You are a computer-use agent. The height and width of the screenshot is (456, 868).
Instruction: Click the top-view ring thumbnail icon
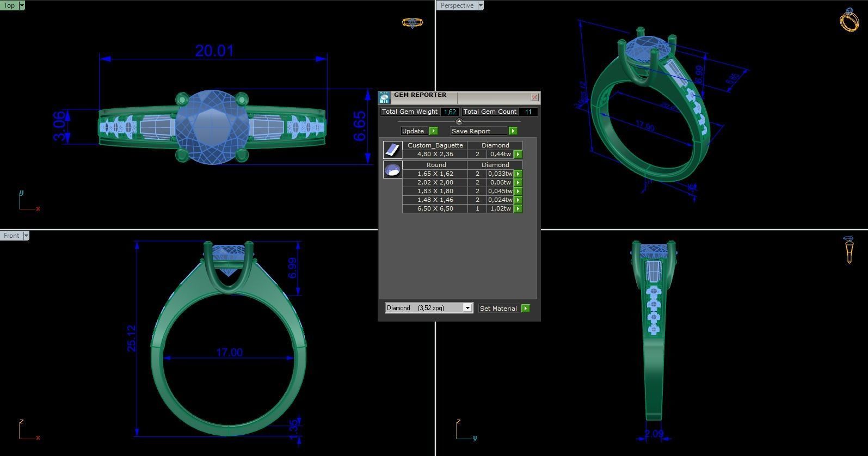[413, 22]
